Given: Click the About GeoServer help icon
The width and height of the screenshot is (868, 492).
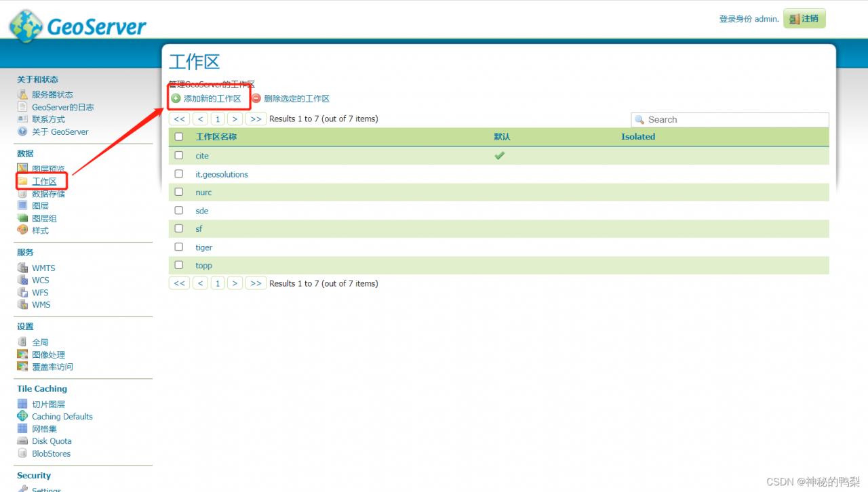Looking at the screenshot, I should point(22,131).
